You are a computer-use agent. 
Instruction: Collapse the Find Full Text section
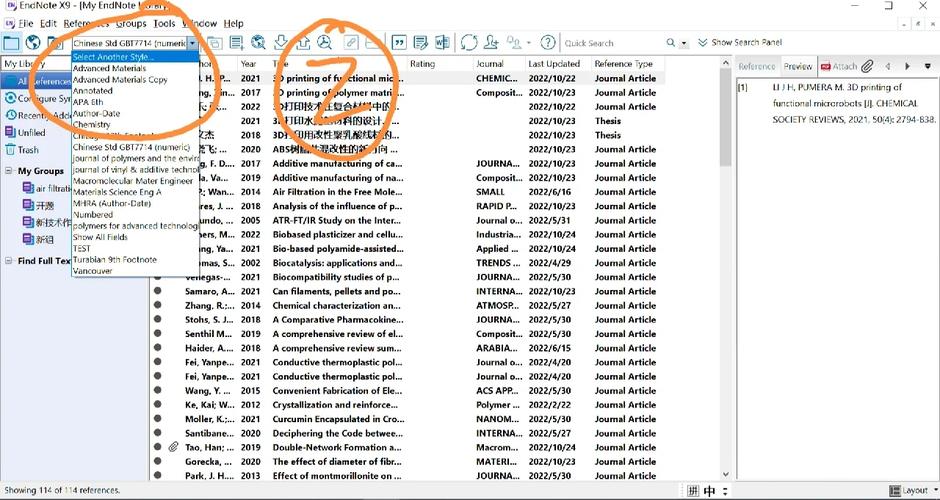point(9,261)
